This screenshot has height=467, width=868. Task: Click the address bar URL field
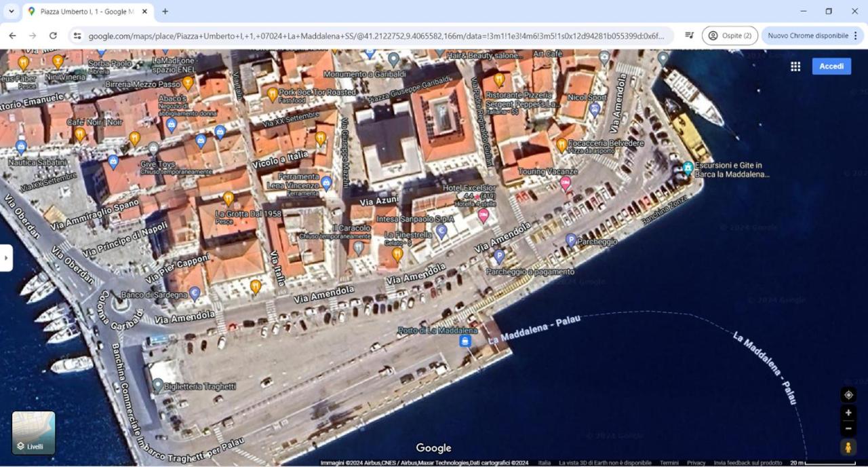coord(376,35)
